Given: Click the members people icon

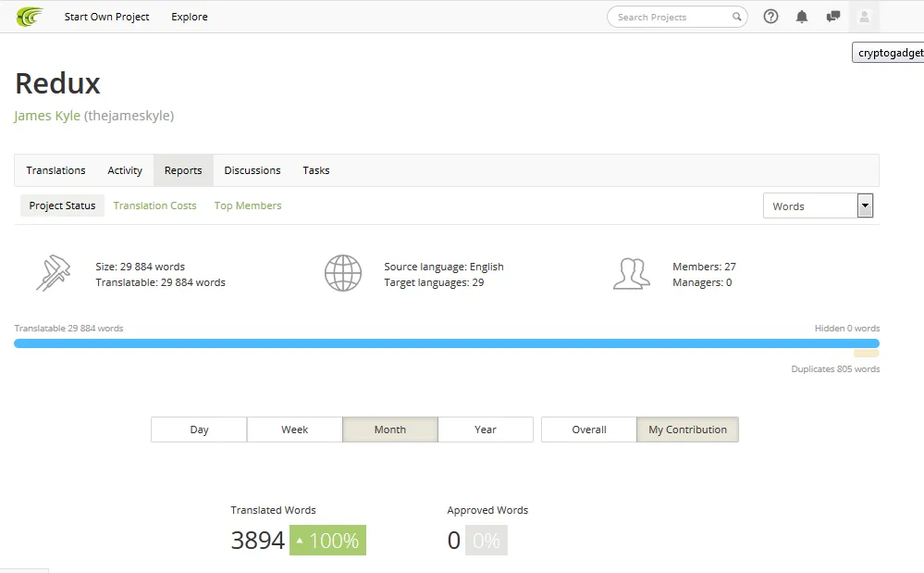Looking at the screenshot, I should click(x=632, y=273).
